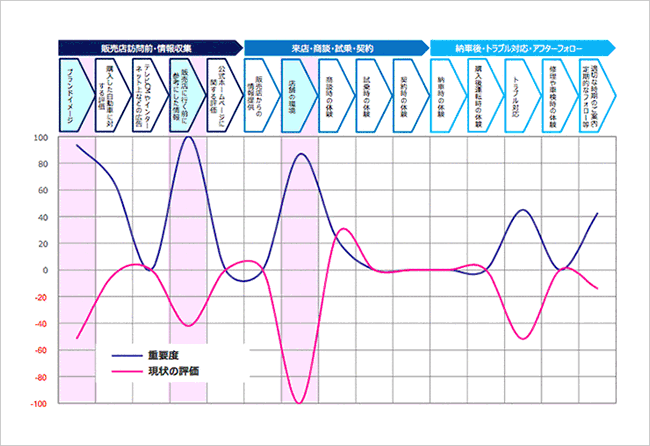Click the 100 label on the y-axis
650x446 pixels.
(43, 137)
